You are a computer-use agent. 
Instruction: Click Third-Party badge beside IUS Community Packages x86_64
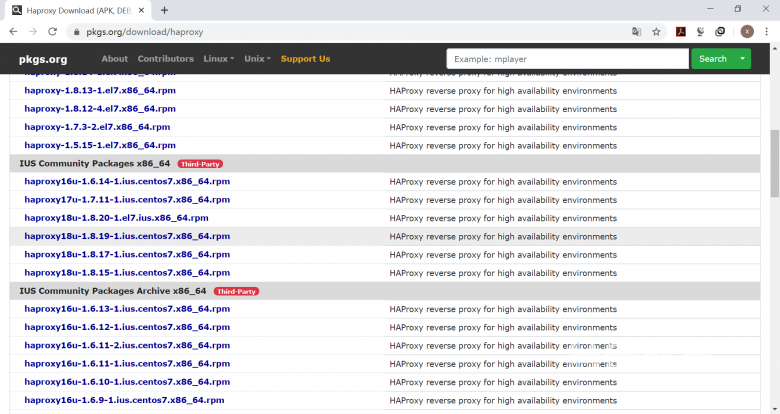click(x=200, y=164)
